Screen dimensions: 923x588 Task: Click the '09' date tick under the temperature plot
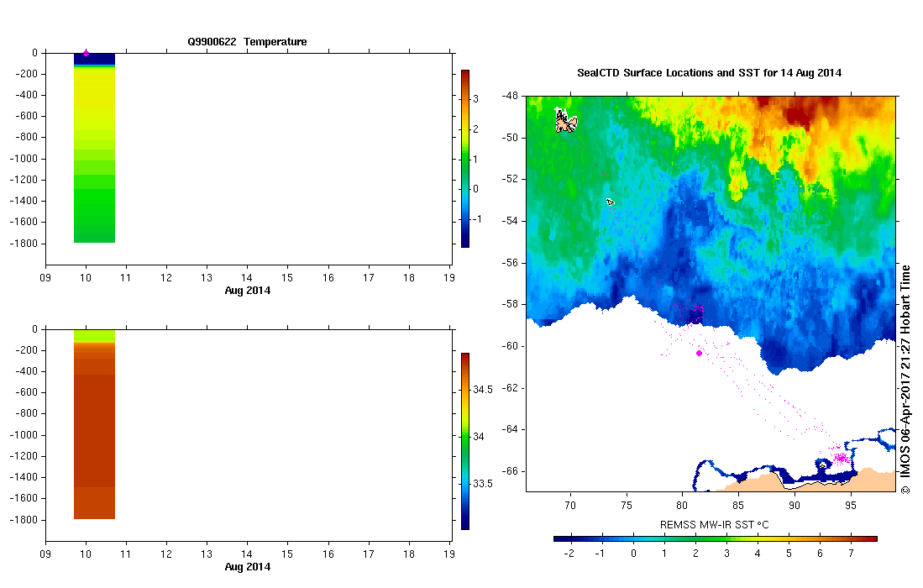click(45, 278)
